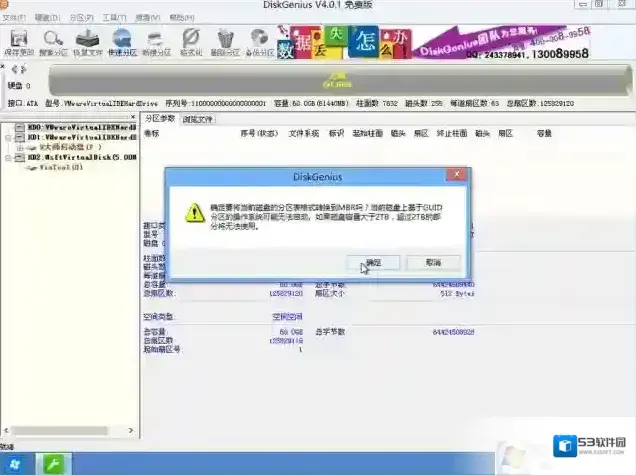Click the Save Changes (保存更改) toolbar icon
Image resolution: width=636 pixels, height=475 pixels.
[x=17, y=40]
